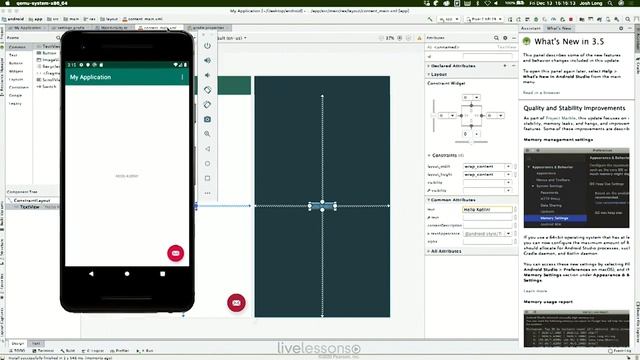Tap the phone's home navigation circle
This screenshot has width=640, height=360.
pyautogui.click(x=127, y=273)
